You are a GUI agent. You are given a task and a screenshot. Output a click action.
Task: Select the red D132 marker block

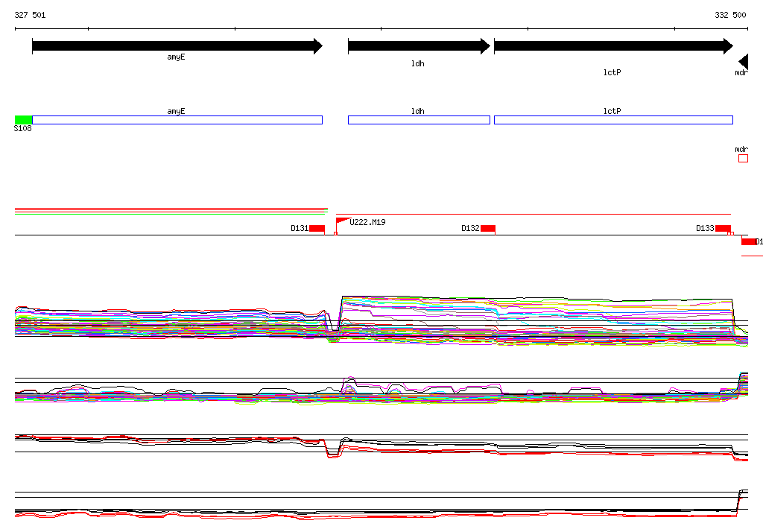[x=488, y=228]
